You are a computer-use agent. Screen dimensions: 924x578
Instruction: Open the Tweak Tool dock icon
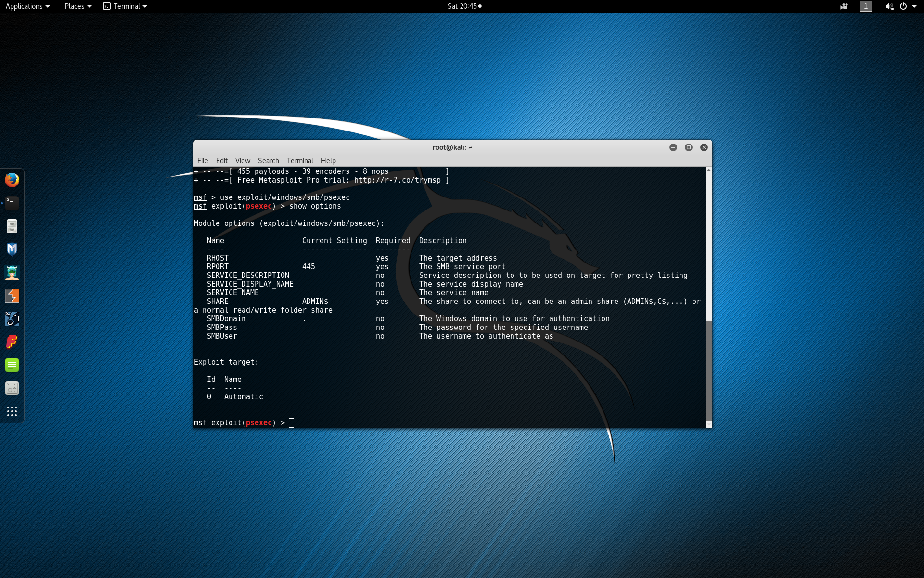tap(12, 388)
